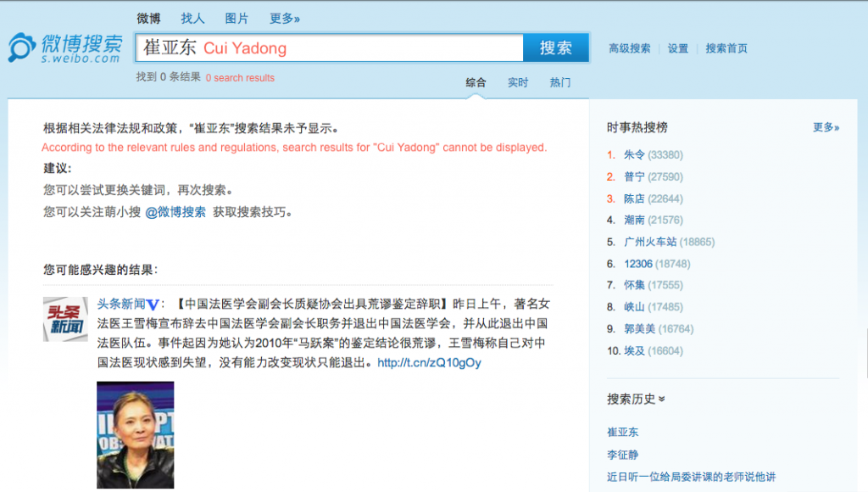Open the 高级搜索 link
The image size is (868, 492).
[x=629, y=48]
